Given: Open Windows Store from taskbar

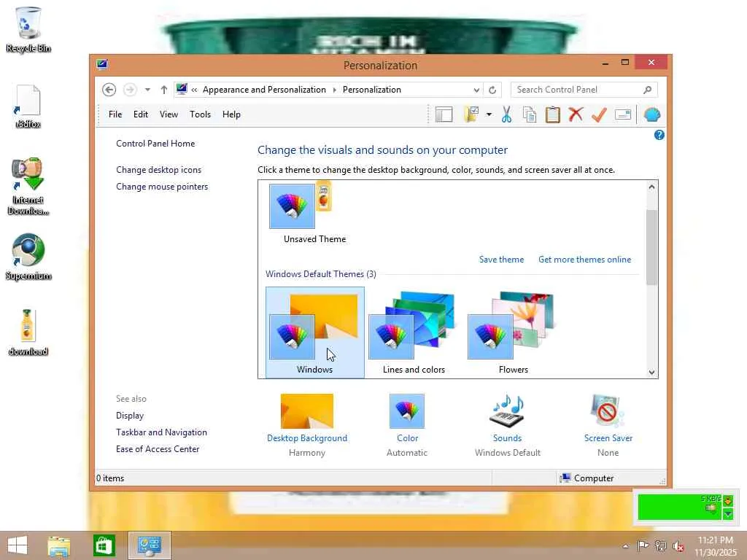Looking at the screenshot, I should click(104, 545).
